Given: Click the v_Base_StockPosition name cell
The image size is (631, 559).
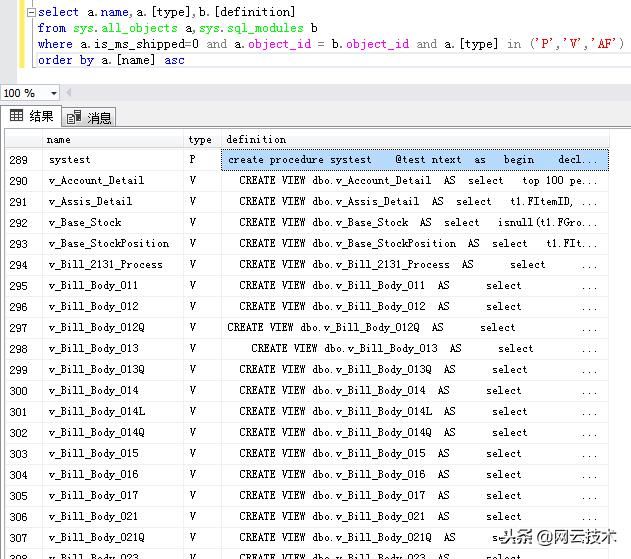Looking at the screenshot, I should click(109, 244).
